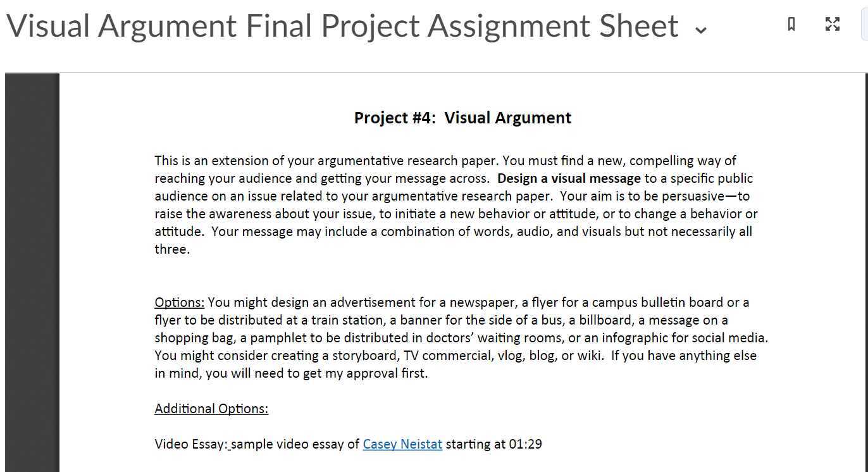Bookmark this assignment sheet topic

tap(791, 25)
